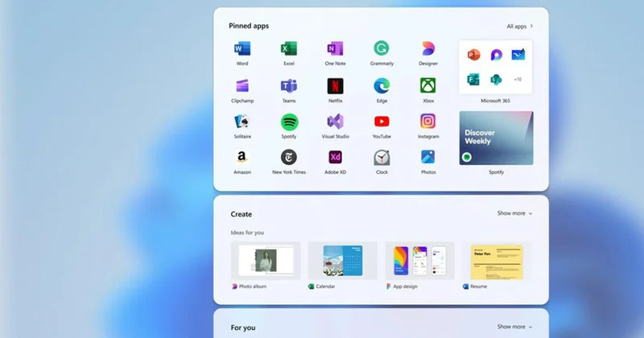Click the Create section heading
The image size is (644, 338).
[x=241, y=214]
